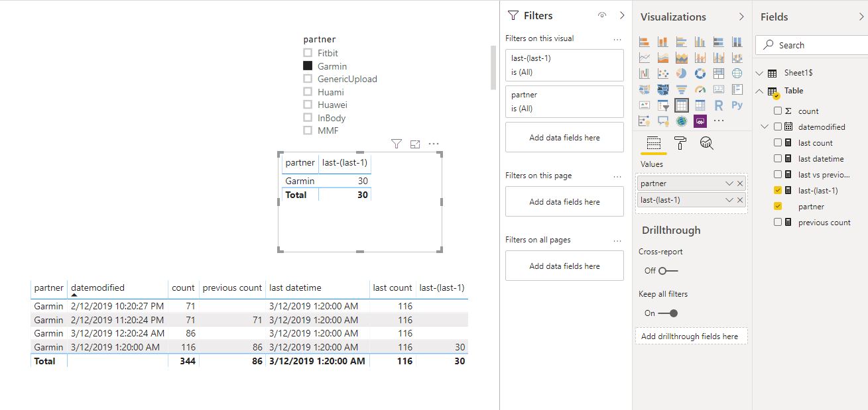Image resolution: width=868 pixels, height=410 pixels.
Task: Open dropdown for partner value field
Action: pos(729,183)
